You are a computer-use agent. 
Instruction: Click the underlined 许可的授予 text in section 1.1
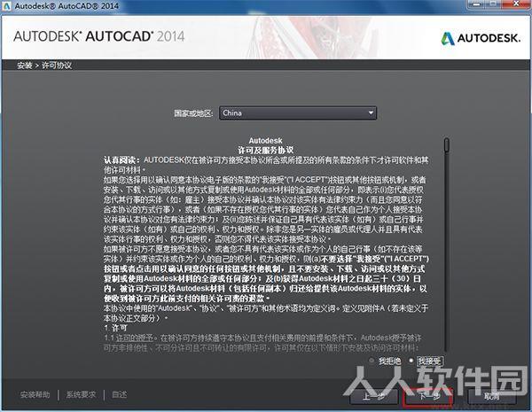pos(135,338)
